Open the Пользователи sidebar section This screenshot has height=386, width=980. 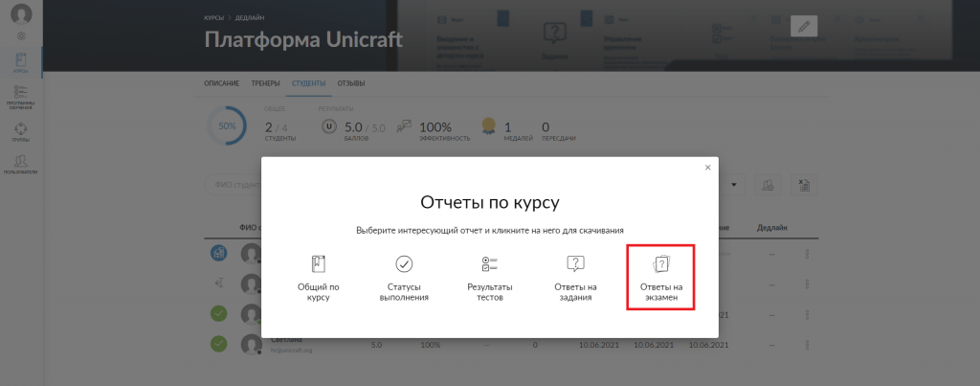click(21, 165)
